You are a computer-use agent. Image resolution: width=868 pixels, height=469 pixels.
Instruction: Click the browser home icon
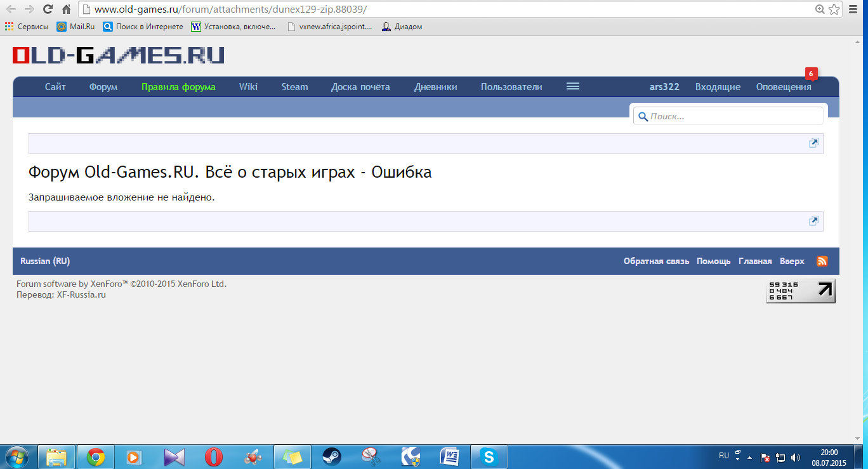(65, 10)
